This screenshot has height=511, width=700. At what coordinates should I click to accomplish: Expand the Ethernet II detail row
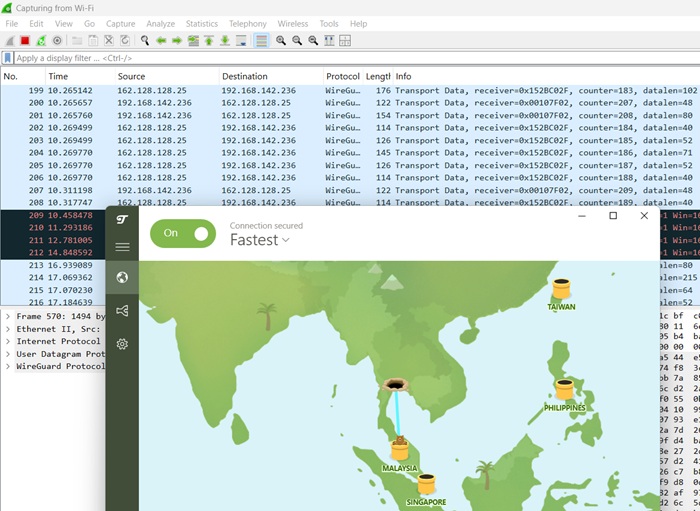pyautogui.click(x=8, y=328)
